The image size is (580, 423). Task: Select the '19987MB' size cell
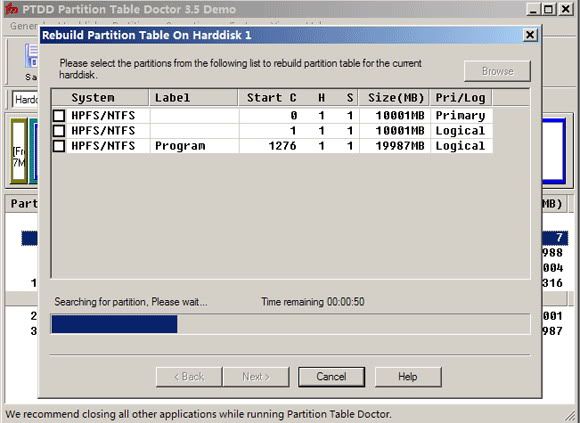point(395,146)
